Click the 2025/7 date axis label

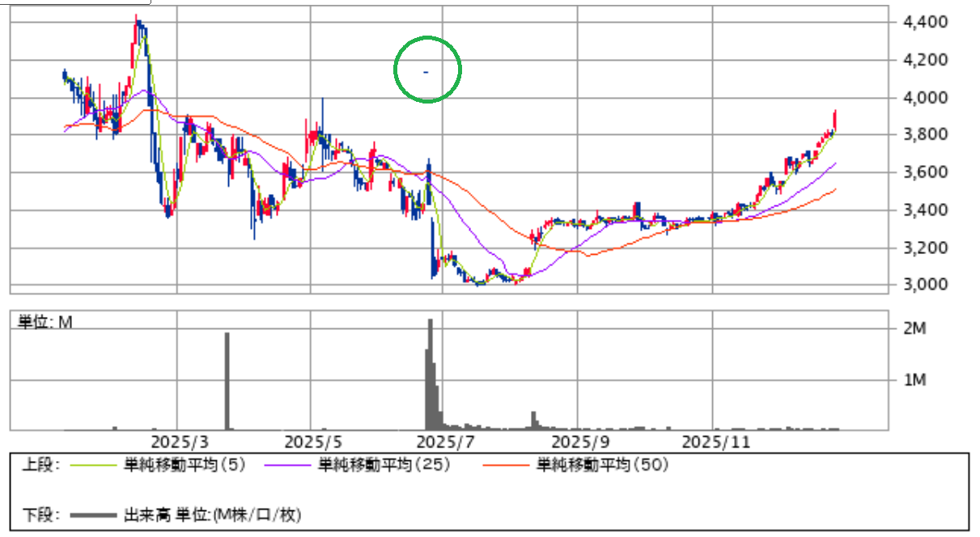[x=444, y=443]
